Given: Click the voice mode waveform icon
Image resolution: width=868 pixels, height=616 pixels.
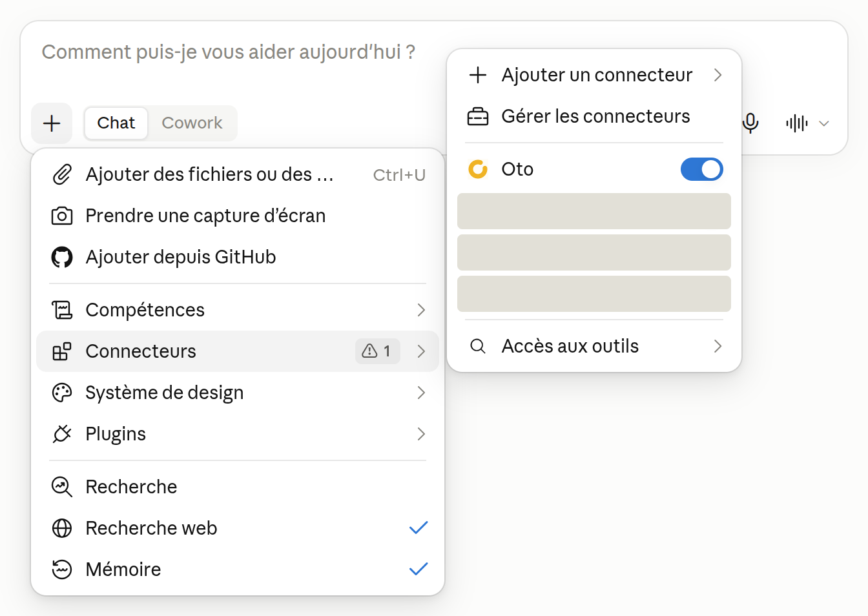Looking at the screenshot, I should click(x=797, y=123).
